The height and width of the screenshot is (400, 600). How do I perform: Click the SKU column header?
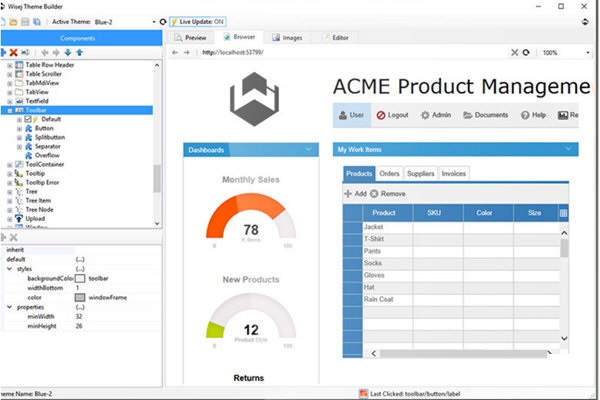tap(438, 213)
